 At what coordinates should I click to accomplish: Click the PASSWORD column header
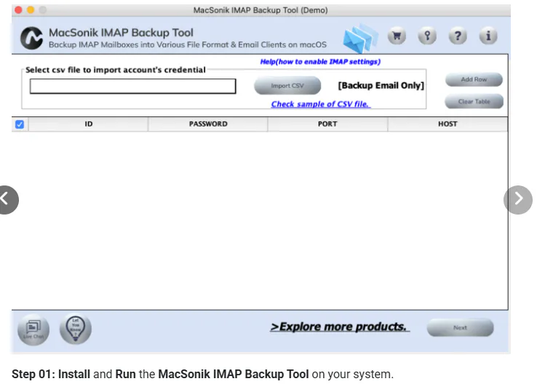(x=208, y=124)
